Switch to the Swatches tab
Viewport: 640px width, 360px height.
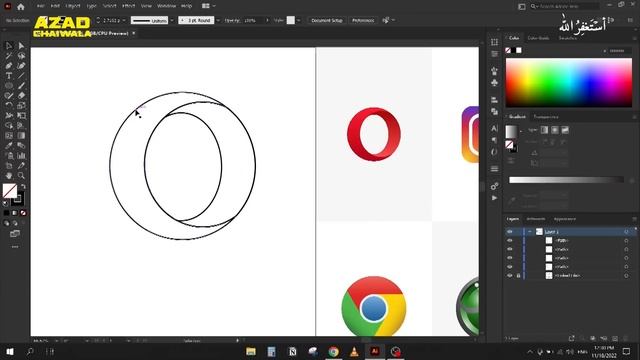pyautogui.click(x=567, y=38)
